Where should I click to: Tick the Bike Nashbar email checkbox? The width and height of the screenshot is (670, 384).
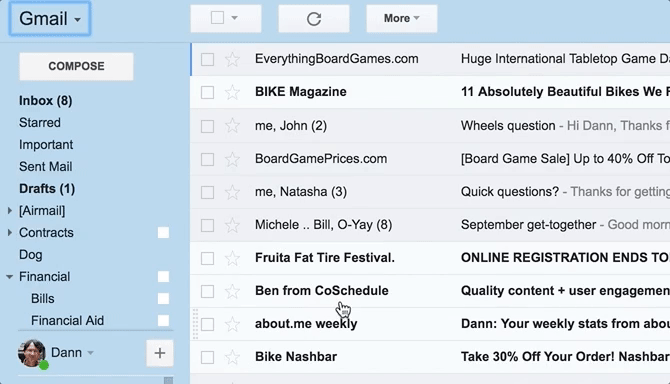tap(208, 358)
